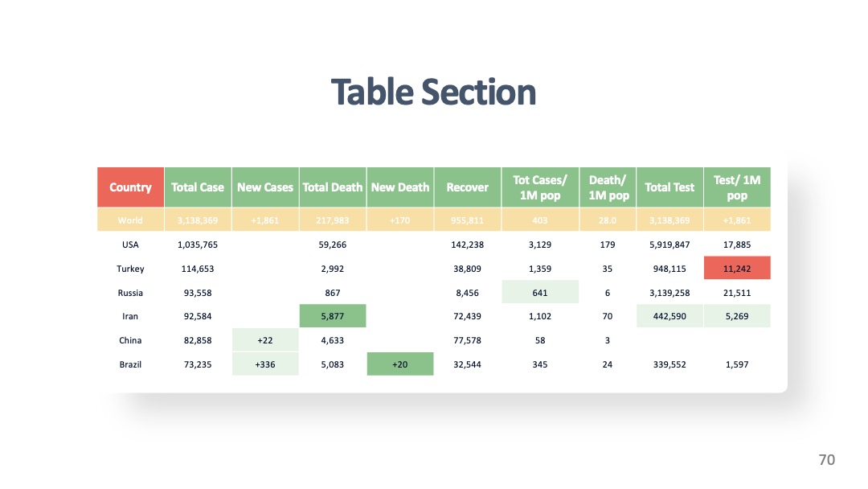Click the slide number 70

(826, 460)
